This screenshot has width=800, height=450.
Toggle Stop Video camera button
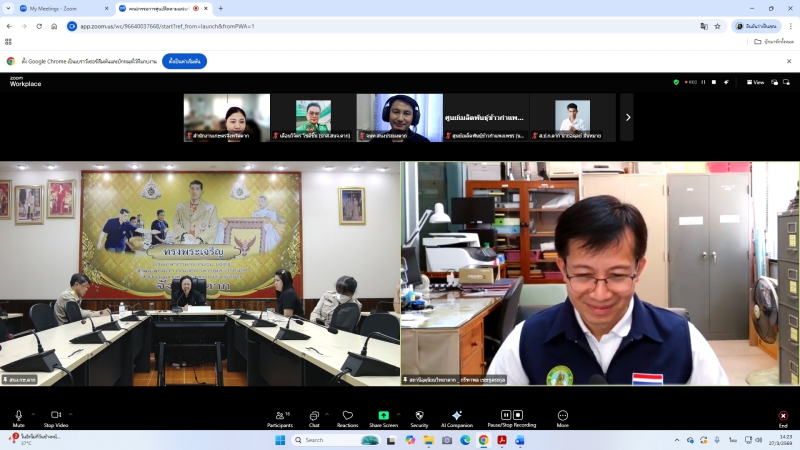tap(56, 415)
